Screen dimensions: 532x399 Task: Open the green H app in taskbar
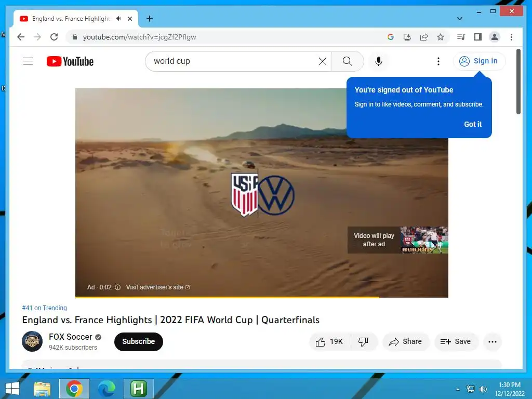(138, 389)
